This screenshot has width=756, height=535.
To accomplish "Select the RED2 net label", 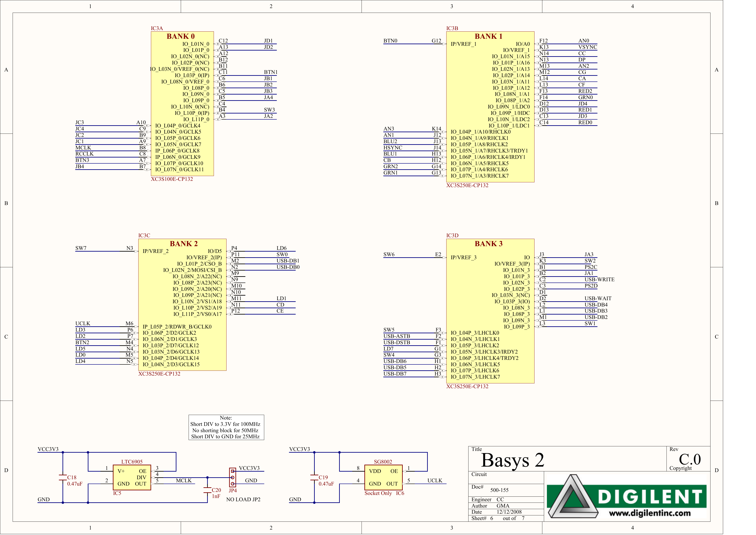I will click(585, 91).
